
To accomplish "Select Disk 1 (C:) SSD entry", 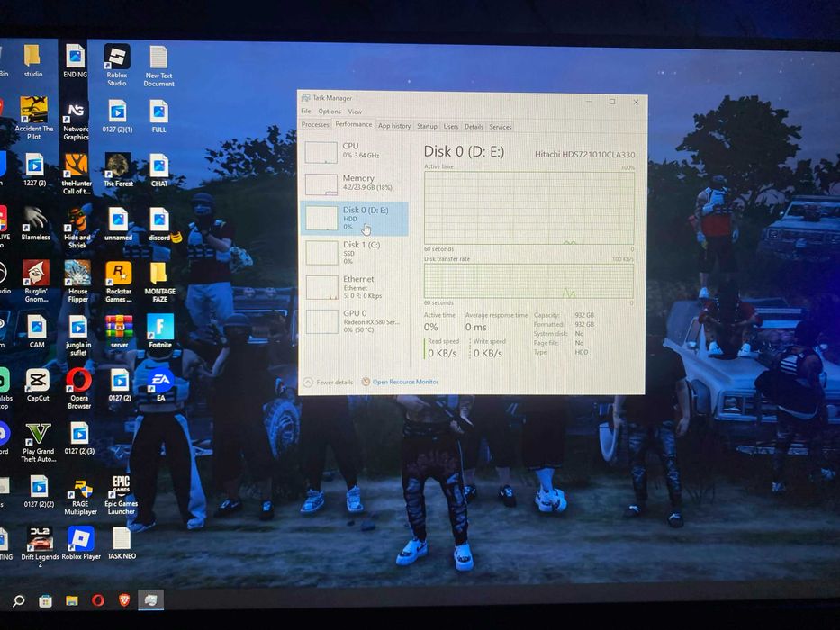I will (355, 252).
